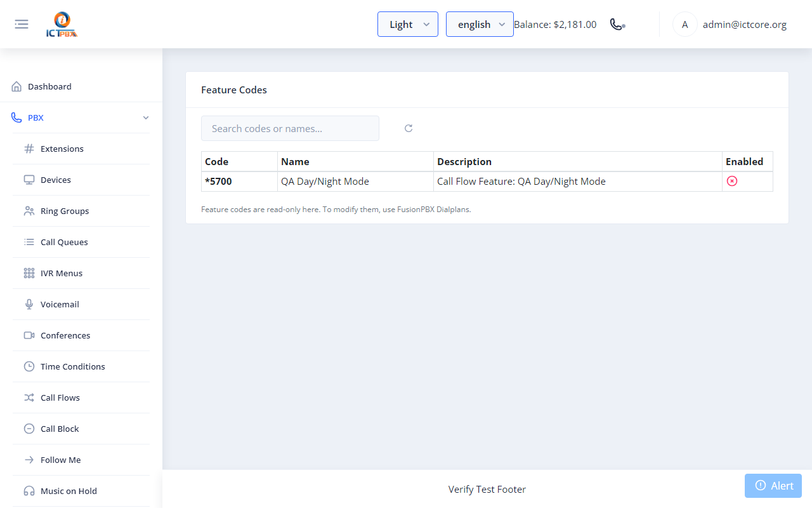Open Call Block menu item
Screen dimensions: 812x508
coord(81,429)
